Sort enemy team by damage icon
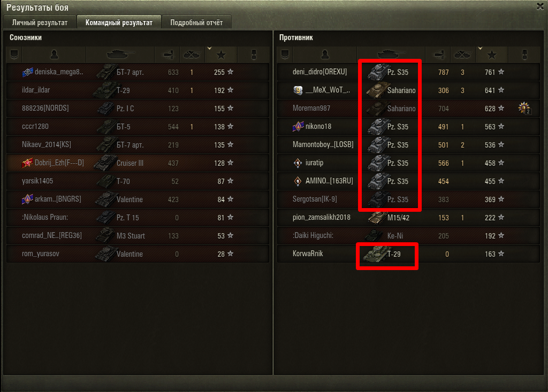 (x=439, y=55)
